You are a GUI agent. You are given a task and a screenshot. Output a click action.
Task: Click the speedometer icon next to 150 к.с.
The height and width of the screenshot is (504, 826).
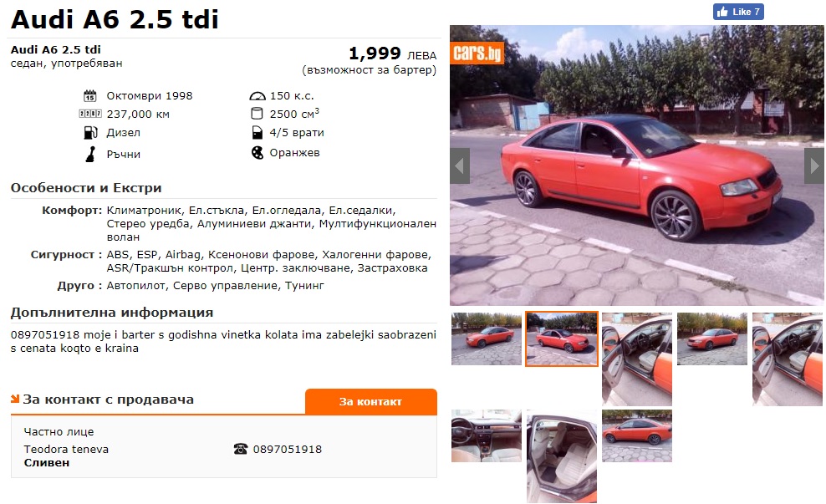257,96
